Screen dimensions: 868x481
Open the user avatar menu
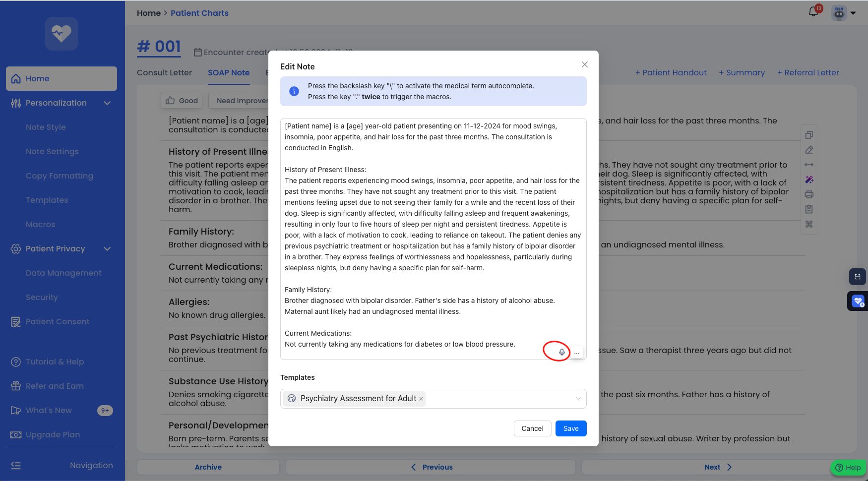tap(839, 13)
